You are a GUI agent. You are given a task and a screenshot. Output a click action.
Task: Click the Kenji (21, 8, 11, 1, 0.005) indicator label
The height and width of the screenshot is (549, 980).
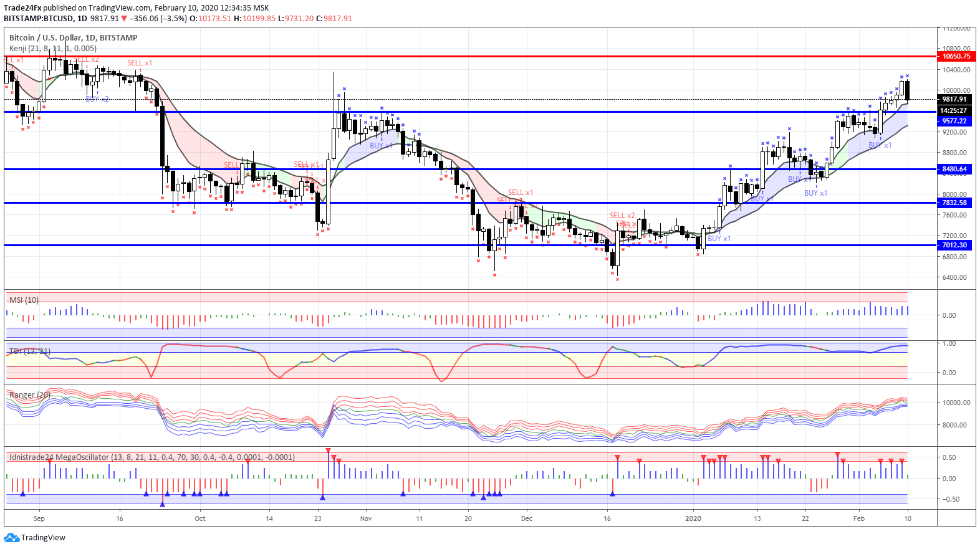click(53, 49)
